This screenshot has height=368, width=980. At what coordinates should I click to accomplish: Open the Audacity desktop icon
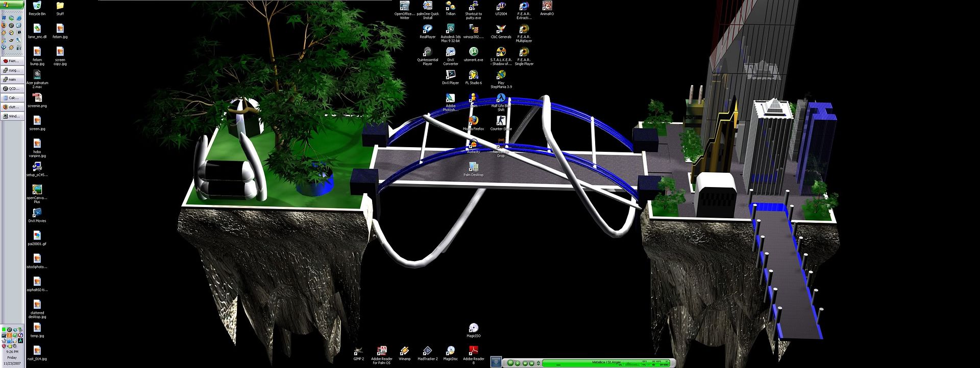(473, 145)
